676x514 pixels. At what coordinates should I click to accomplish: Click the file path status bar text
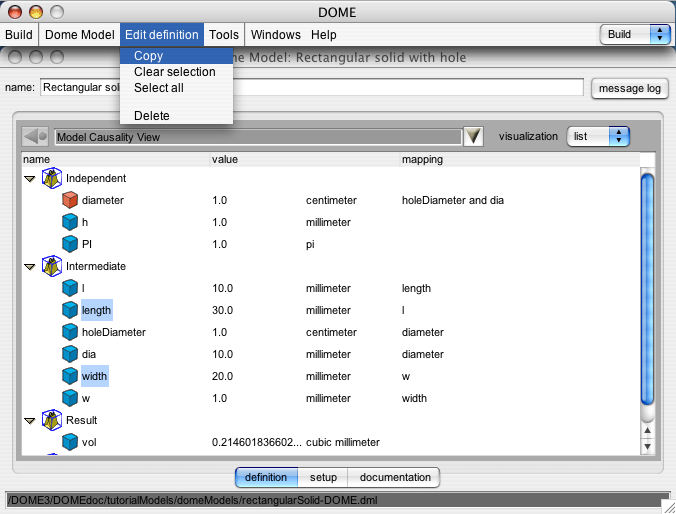point(193,500)
